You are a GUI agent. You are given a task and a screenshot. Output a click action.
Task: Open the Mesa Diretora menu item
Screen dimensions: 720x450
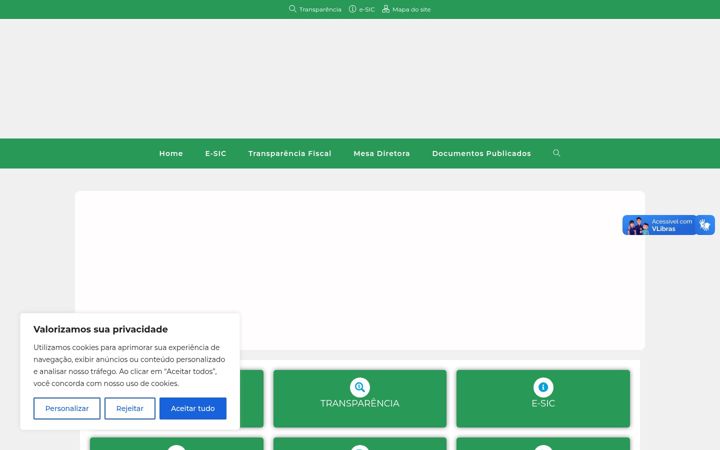(382, 153)
